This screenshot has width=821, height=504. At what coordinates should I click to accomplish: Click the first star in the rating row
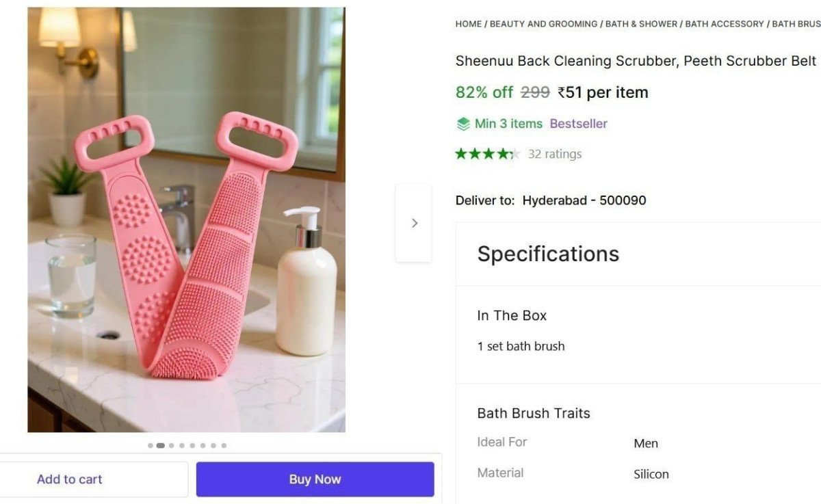tap(462, 154)
